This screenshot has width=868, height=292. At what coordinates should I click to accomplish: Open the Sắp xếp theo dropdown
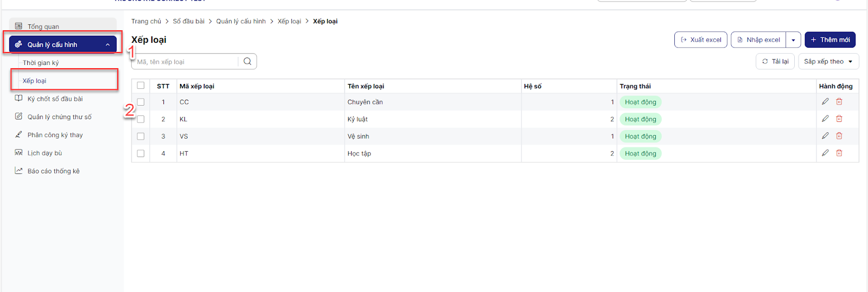[828, 62]
